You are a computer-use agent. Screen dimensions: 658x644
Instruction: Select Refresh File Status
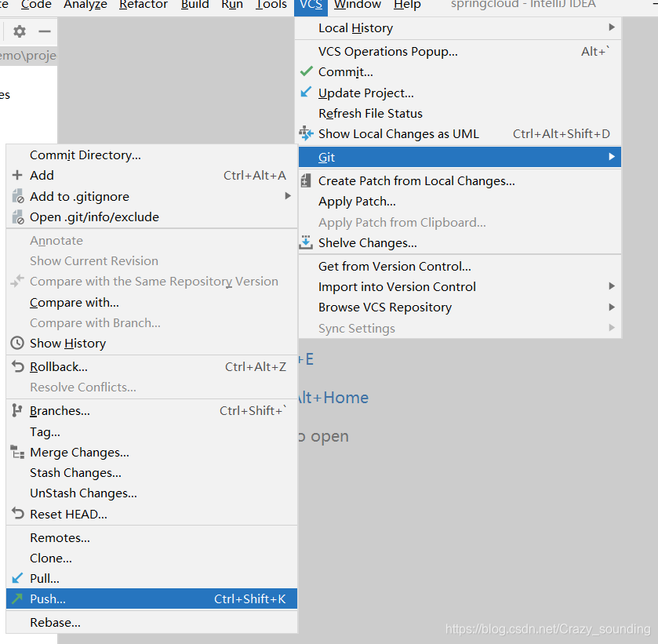point(458,114)
